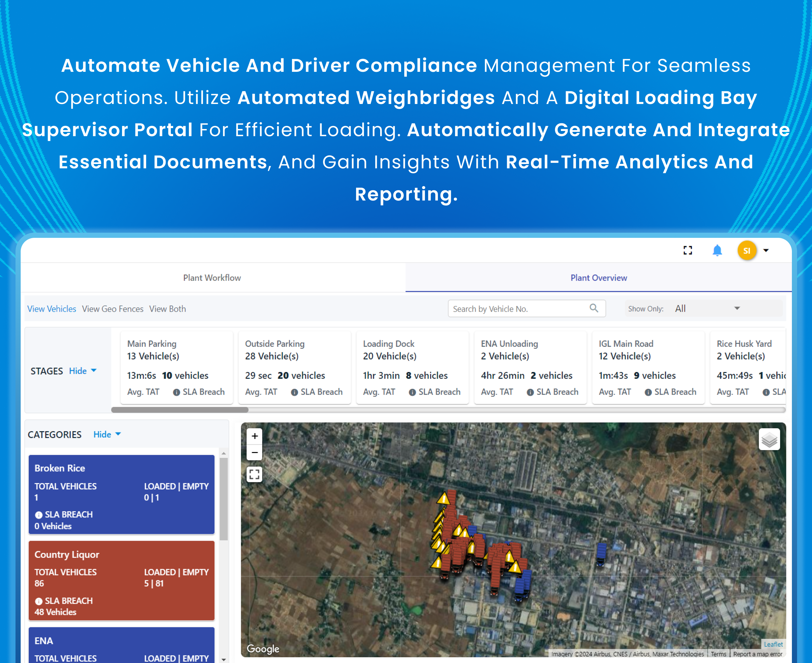
Task: Switch to View Vehicles mode
Action: (x=51, y=309)
